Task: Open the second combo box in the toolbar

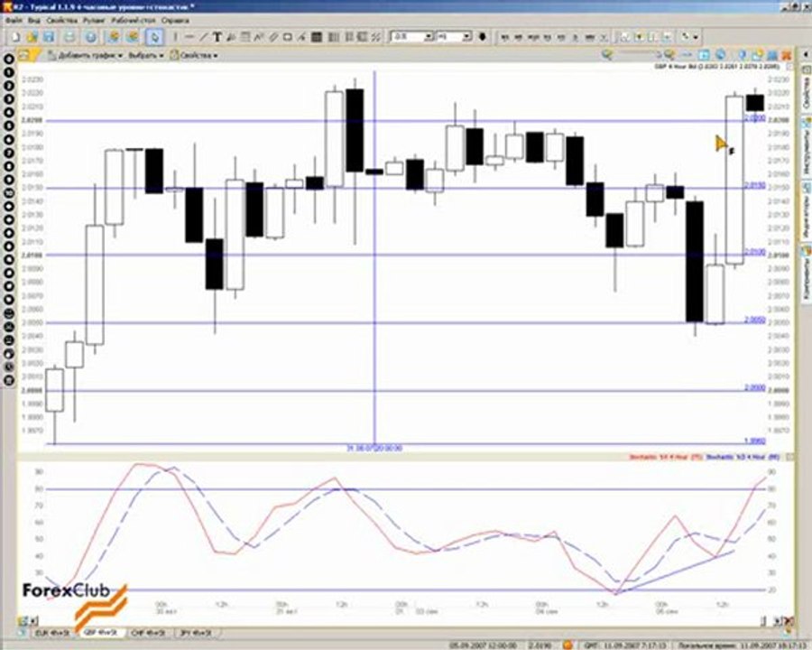Action: pos(454,37)
